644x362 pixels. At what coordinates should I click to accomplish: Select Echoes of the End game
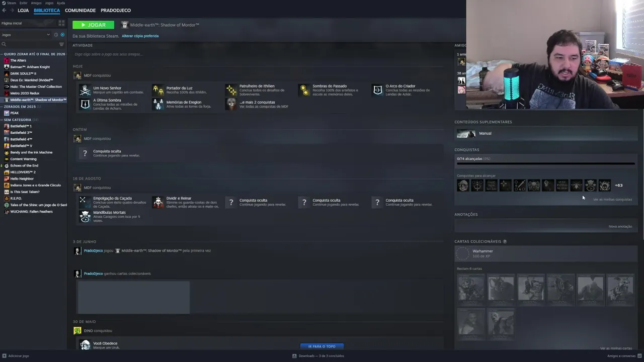click(24, 165)
